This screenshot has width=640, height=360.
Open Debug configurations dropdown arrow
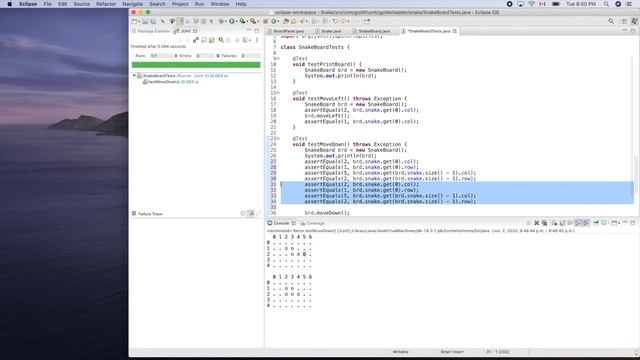[225, 21]
